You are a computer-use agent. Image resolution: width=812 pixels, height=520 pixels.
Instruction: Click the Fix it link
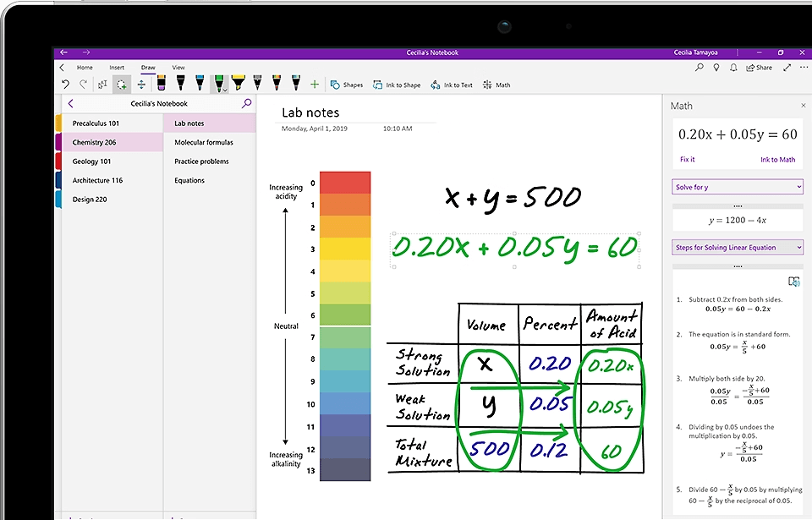(687, 159)
